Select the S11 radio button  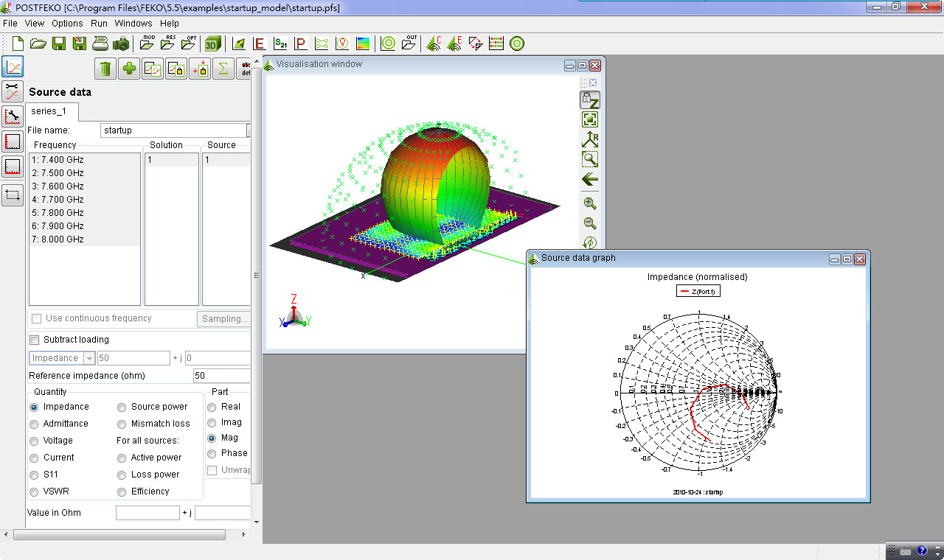34,475
